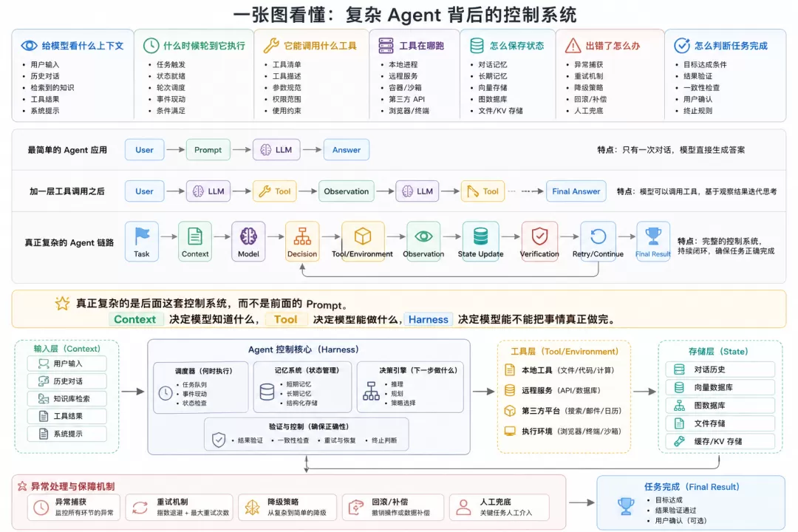Click the hierarchy icon in 决策引擎 box
The width and height of the screenshot is (798, 532).
pyautogui.click(x=371, y=392)
